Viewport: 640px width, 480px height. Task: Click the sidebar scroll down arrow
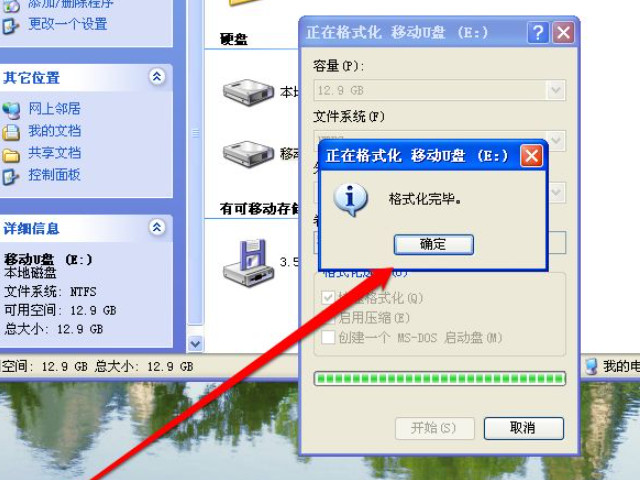(195, 344)
